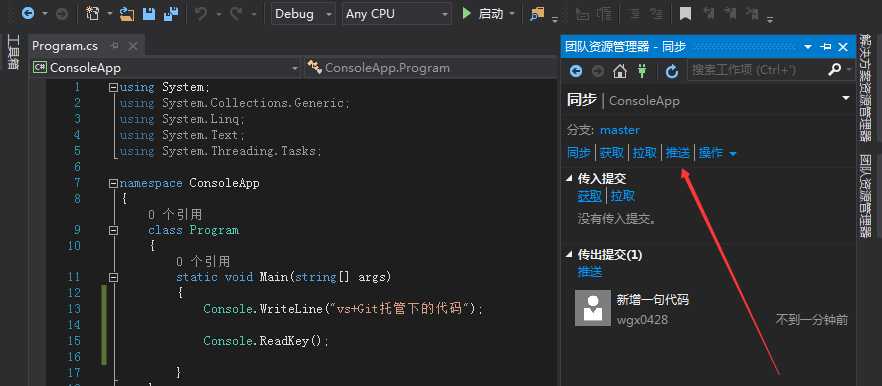Collapse the using directives block at line 1
The width and height of the screenshot is (882, 386).
coord(114,87)
